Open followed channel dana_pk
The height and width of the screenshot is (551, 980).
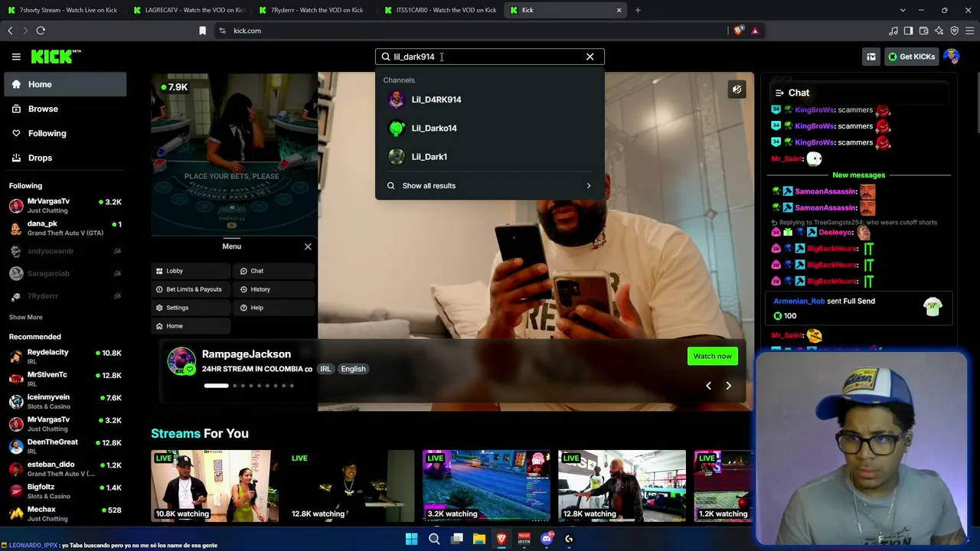65,228
